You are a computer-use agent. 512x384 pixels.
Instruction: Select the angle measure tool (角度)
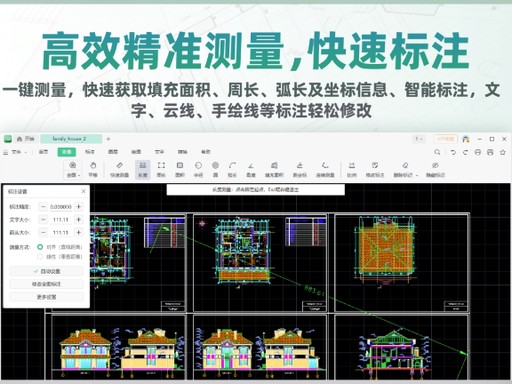(251, 169)
